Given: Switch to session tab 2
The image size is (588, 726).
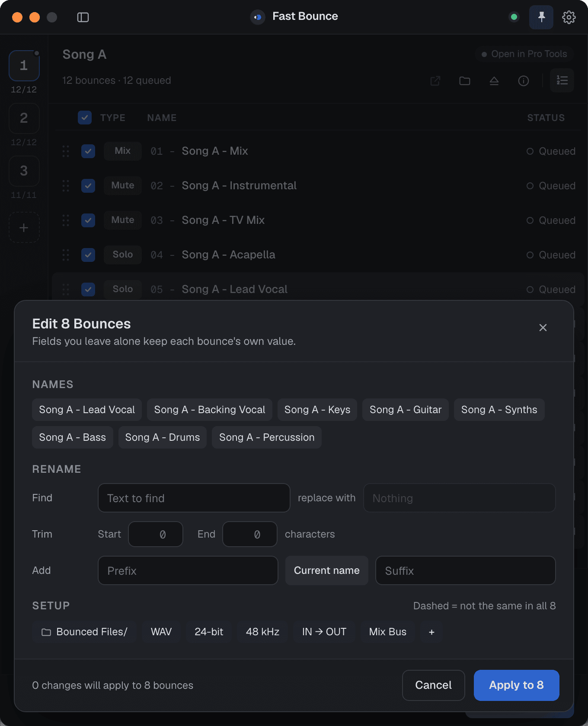Looking at the screenshot, I should [24, 118].
